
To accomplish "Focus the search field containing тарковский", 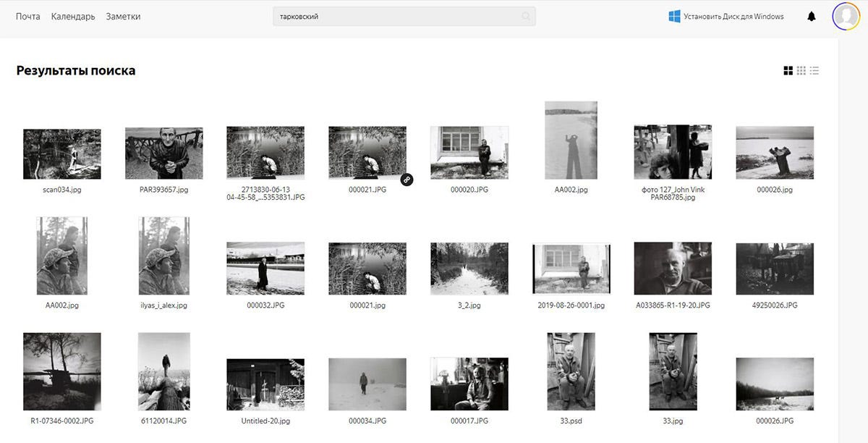I will point(404,17).
